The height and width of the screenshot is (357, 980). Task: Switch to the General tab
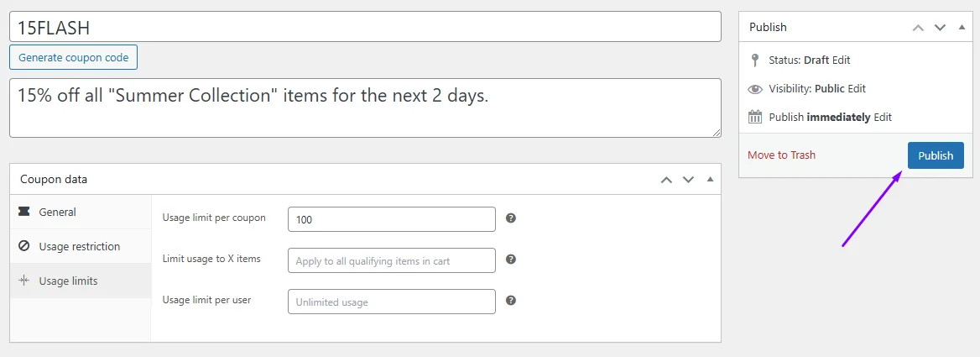tap(81, 212)
